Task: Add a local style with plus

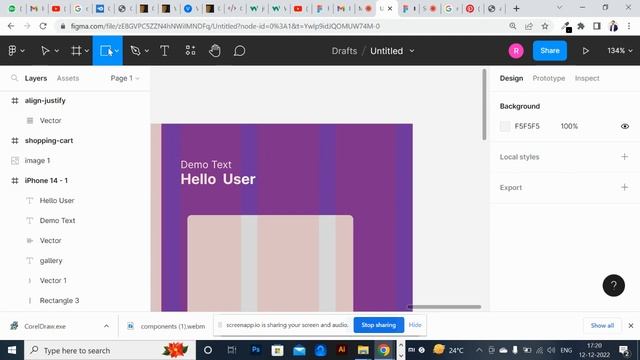Action: [x=624, y=157]
